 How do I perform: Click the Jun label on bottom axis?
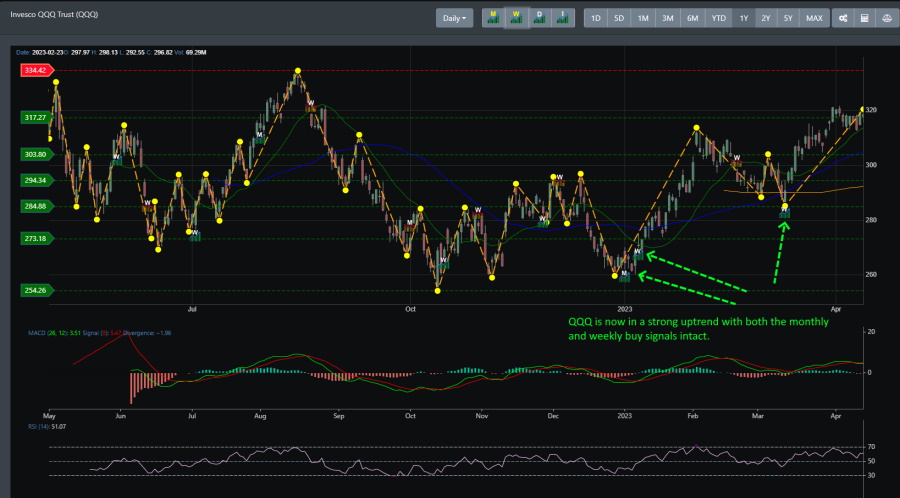tap(121, 416)
